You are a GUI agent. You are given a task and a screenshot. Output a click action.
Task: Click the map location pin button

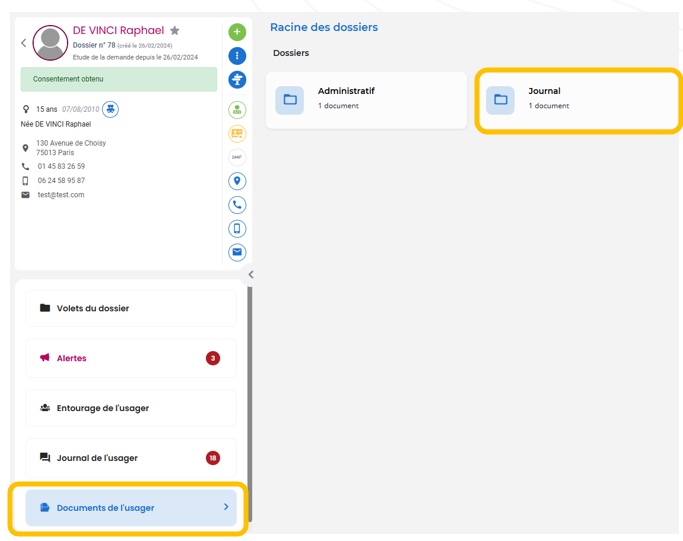(x=237, y=181)
